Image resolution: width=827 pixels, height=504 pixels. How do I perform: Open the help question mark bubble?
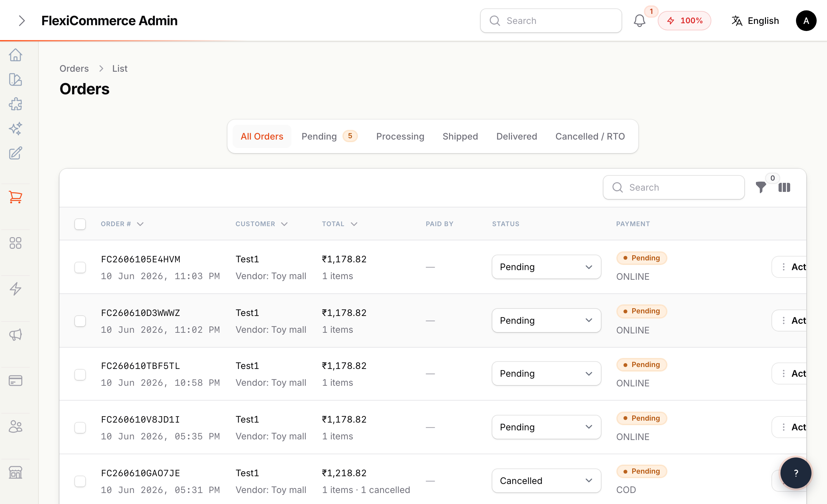[796, 473]
